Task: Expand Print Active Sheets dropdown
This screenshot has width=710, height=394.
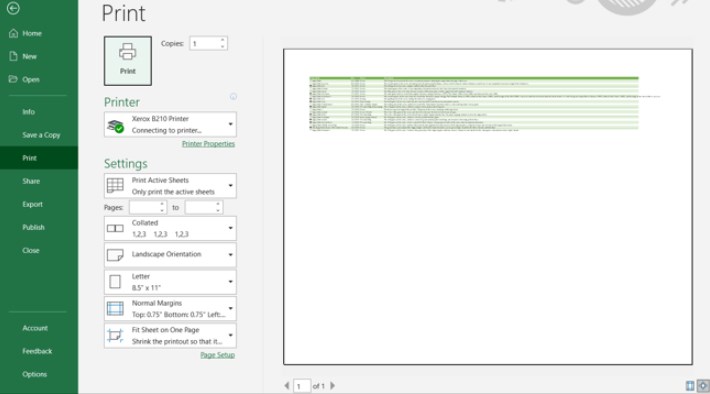Action: pyautogui.click(x=170, y=186)
